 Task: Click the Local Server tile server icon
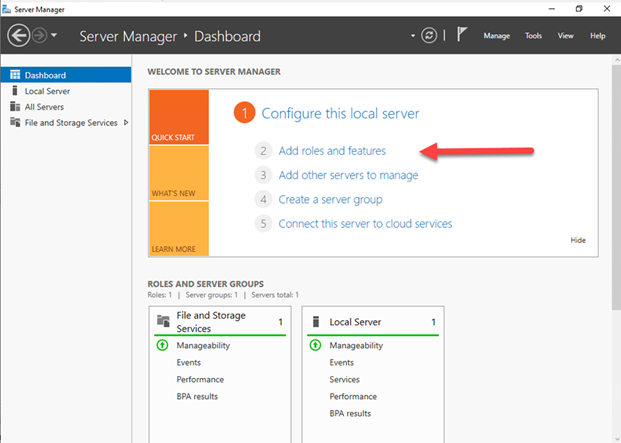316,321
